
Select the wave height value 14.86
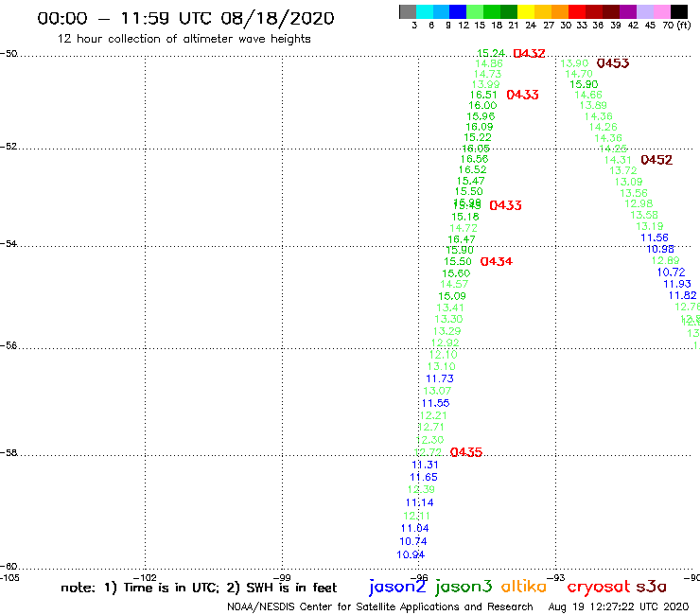[489, 63]
